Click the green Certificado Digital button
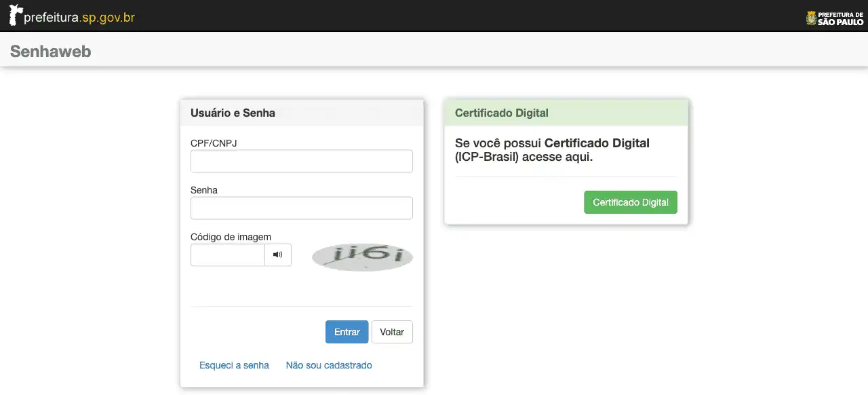868x395 pixels. [630, 202]
